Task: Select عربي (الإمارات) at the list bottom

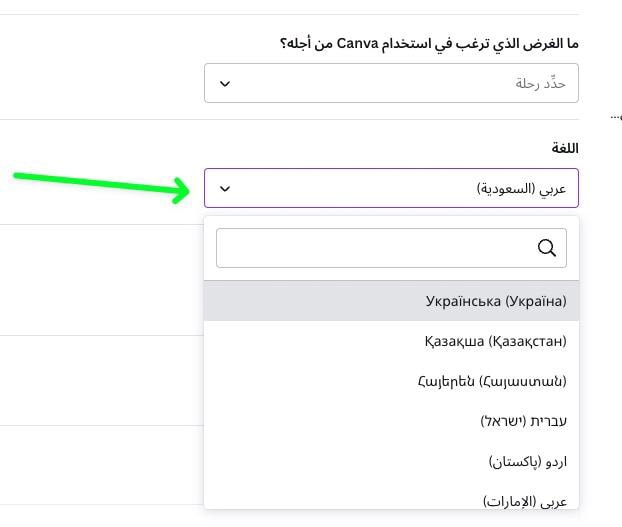Action: [x=391, y=496]
